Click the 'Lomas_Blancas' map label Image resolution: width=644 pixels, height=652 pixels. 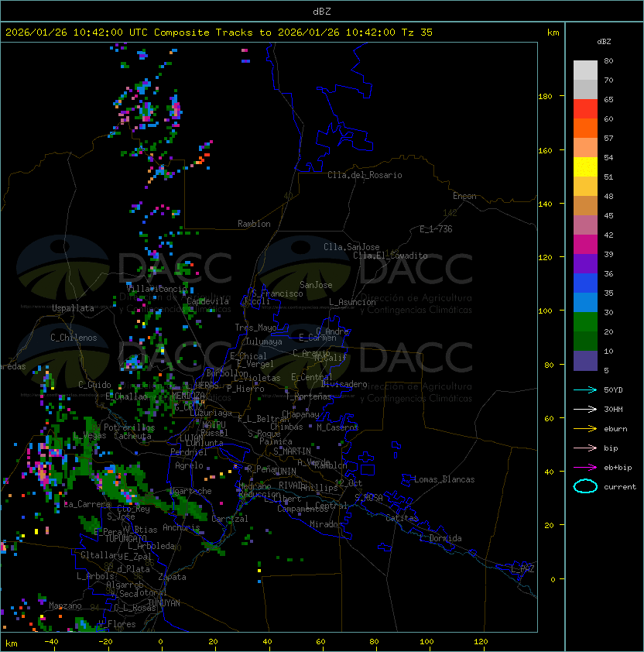tap(444, 479)
